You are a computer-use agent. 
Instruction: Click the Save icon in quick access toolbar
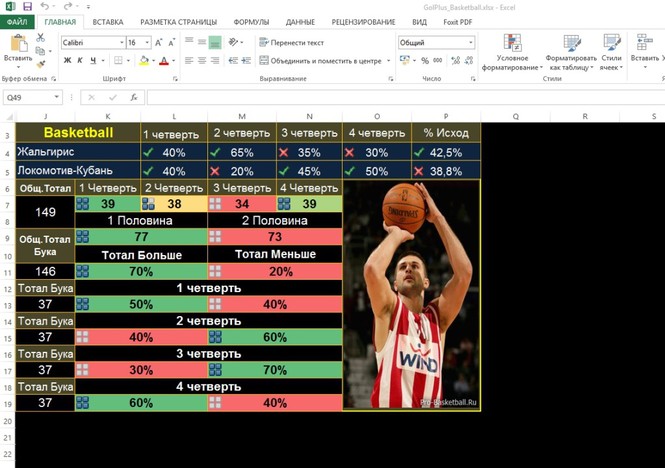28,6
